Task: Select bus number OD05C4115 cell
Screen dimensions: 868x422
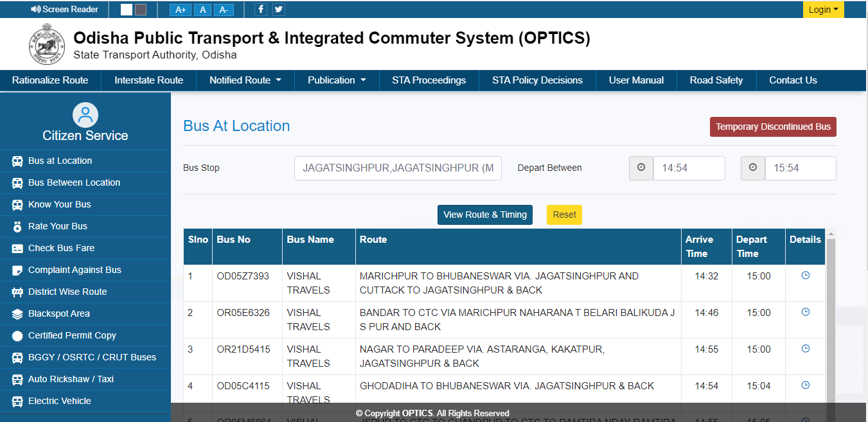Action: [x=247, y=389]
